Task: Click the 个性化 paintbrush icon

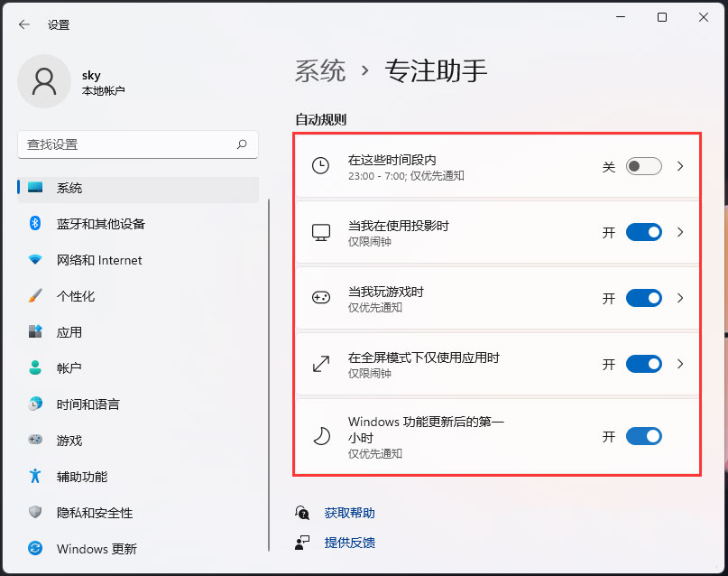Action: (35, 296)
